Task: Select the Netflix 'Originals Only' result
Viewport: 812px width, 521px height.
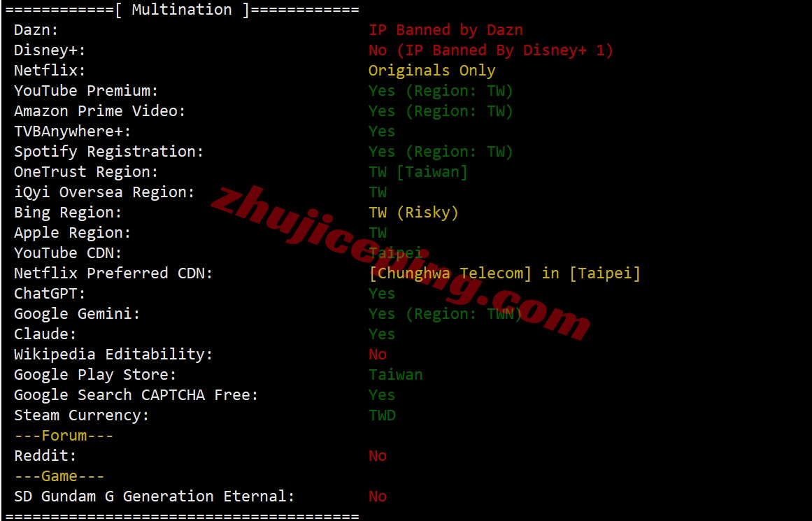Action: point(432,71)
